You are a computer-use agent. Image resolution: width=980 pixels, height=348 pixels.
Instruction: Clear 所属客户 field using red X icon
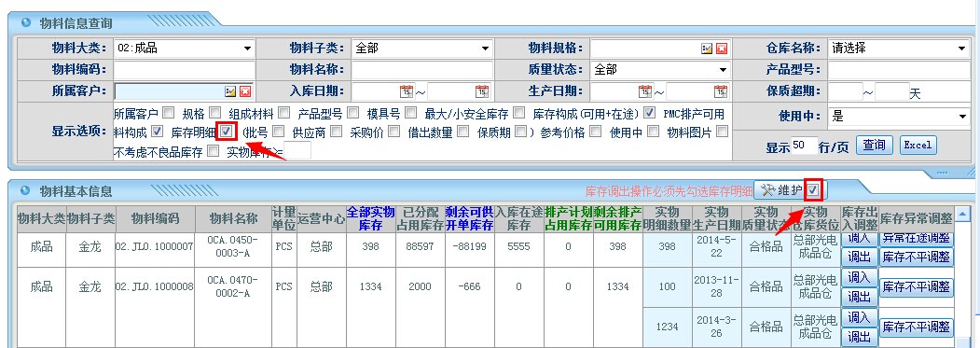(245, 91)
